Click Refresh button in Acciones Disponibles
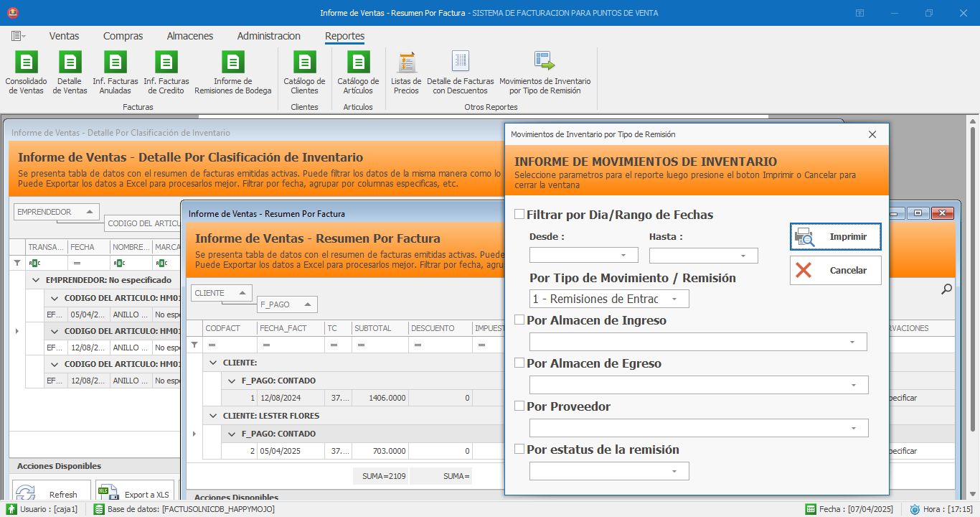Viewport: 980px width, 517px height. pos(52,494)
